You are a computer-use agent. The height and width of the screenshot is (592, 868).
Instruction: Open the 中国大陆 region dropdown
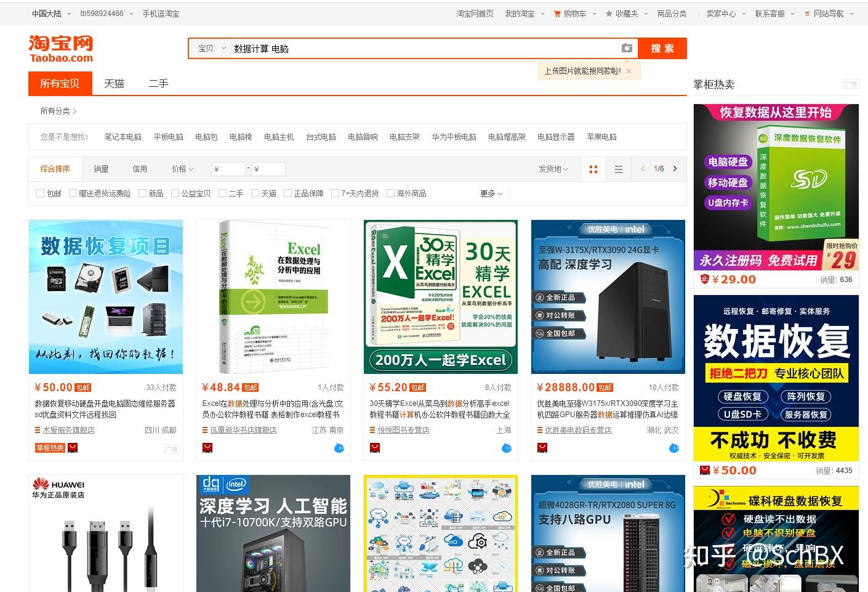coord(52,14)
